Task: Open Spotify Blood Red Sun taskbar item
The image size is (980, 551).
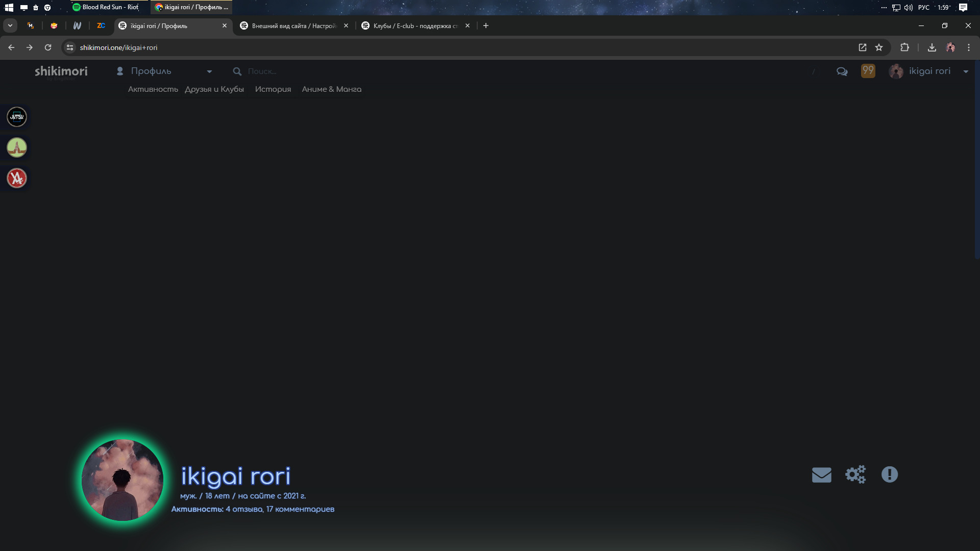Action: (106, 7)
